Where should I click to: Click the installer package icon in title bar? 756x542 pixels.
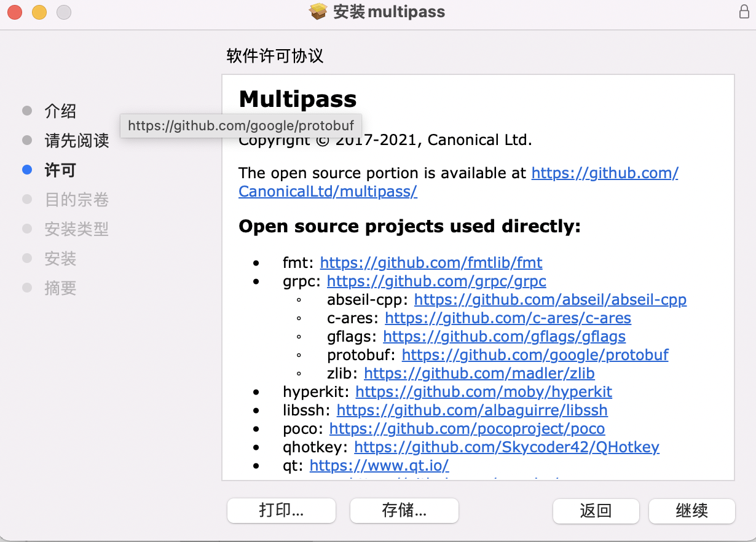coord(318,11)
